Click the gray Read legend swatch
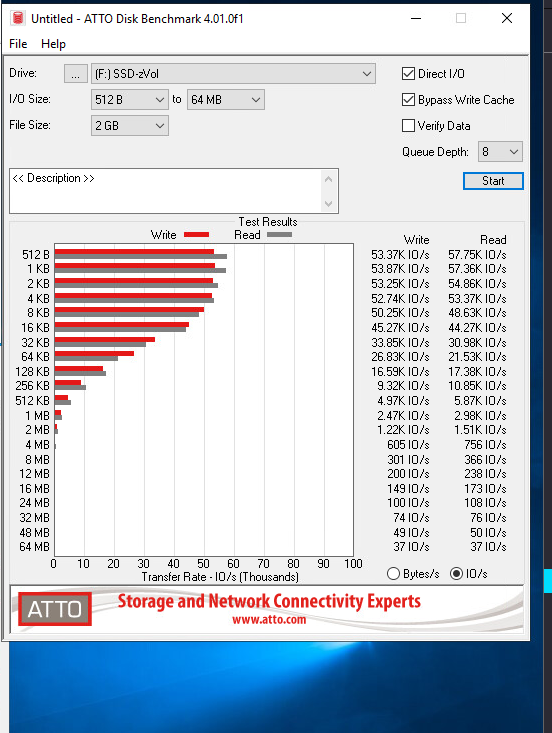This screenshot has height=733, width=552. [280, 235]
